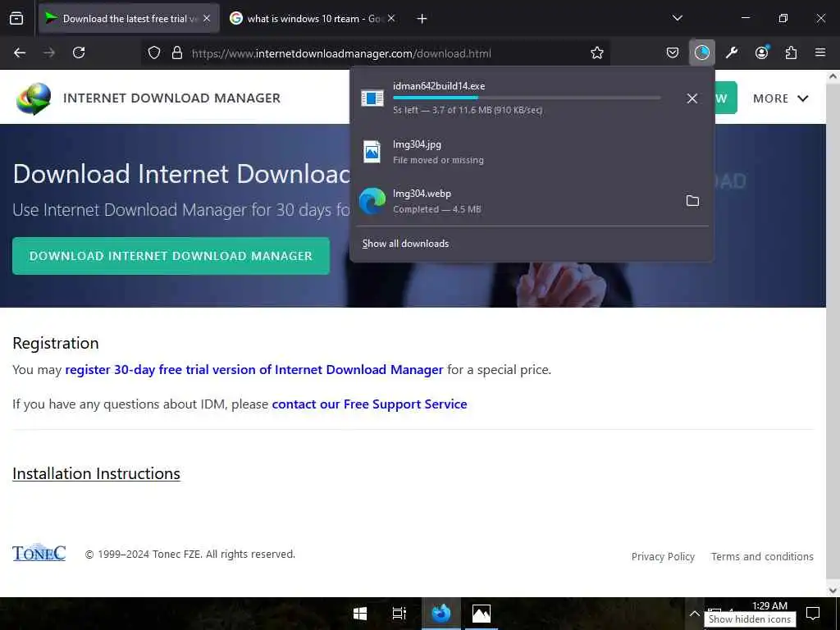Screen dimensions: 840x630
Task: Close the Google search tab
Action: coord(391,18)
